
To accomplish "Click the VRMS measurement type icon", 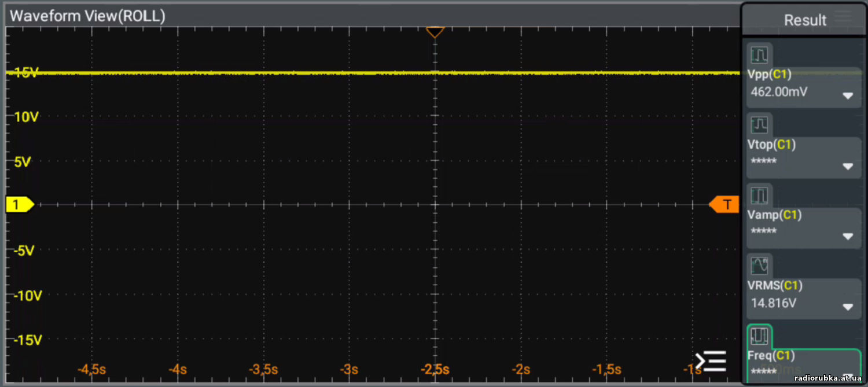I will (x=759, y=266).
